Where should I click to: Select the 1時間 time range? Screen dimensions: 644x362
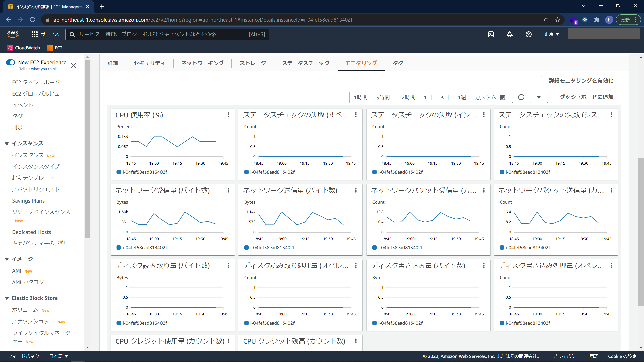click(x=361, y=97)
